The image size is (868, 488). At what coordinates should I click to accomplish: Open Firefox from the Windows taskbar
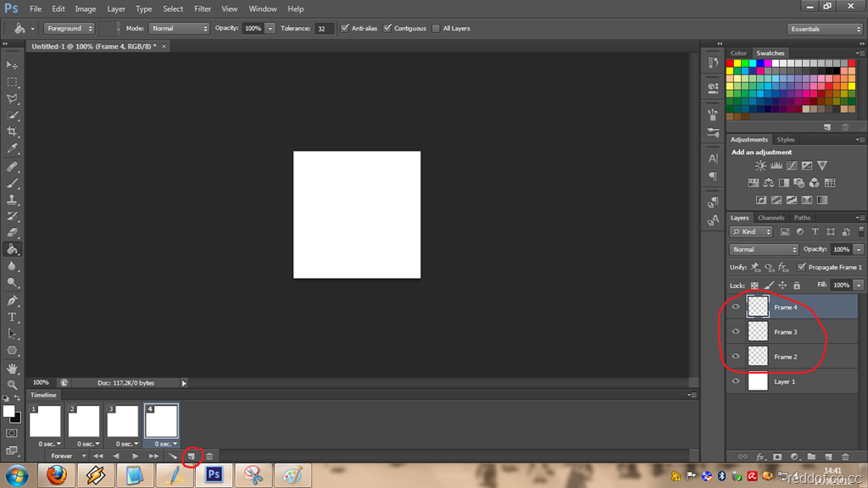click(56, 475)
